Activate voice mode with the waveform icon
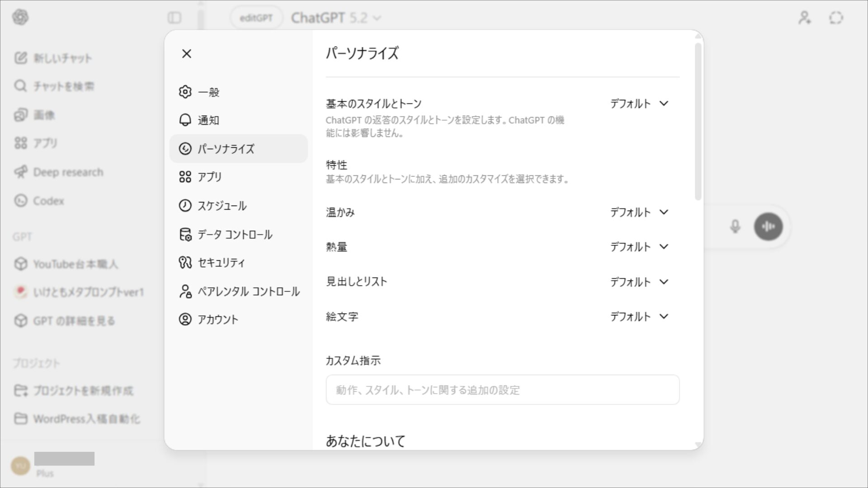 point(768,227)
